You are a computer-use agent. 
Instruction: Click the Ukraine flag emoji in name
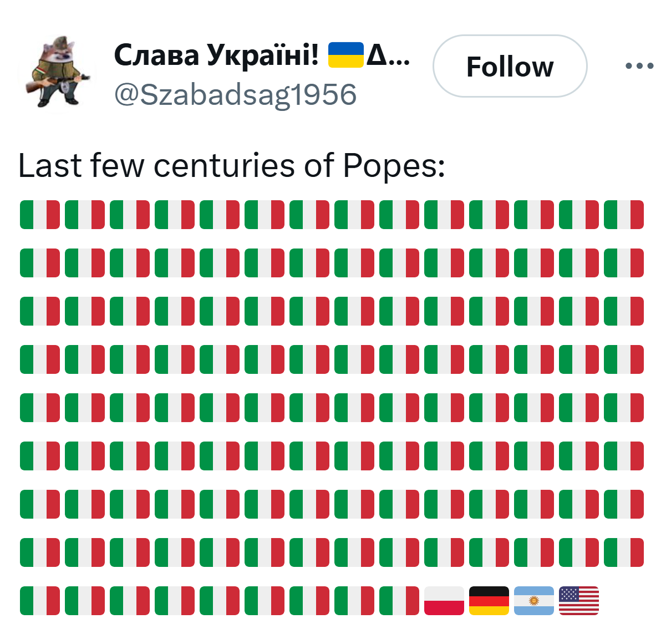tap(345, 55)
